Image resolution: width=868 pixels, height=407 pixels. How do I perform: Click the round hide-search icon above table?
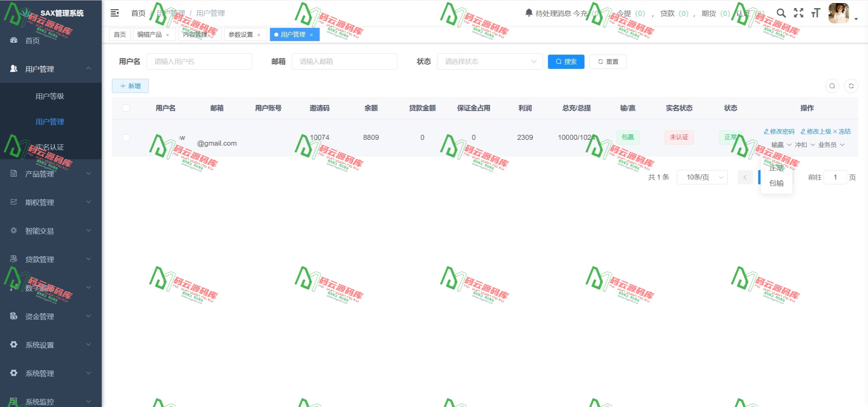[832, 86]
